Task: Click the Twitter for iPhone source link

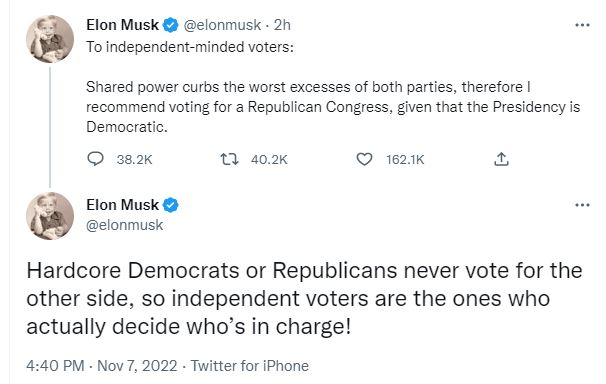Action: 250,366
